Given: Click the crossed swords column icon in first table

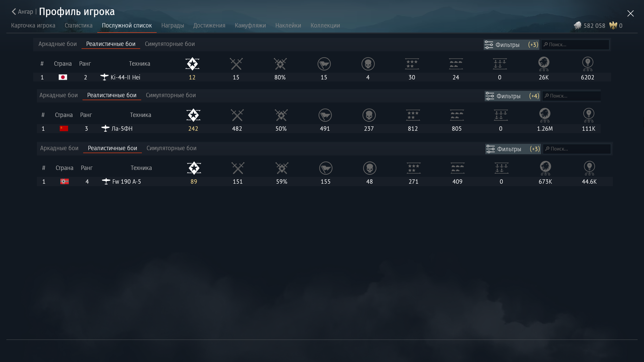Looking at the screenshot, I should [236, 64].
